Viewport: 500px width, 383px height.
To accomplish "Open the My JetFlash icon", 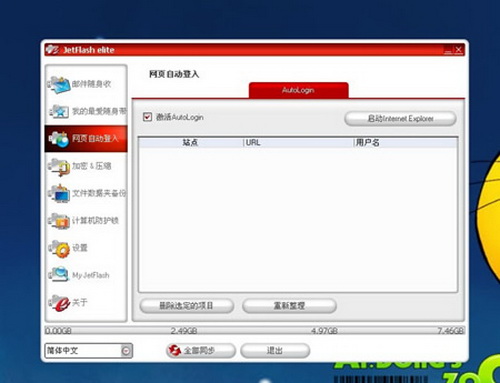I will pyautogui.click(x=59, y=275).
